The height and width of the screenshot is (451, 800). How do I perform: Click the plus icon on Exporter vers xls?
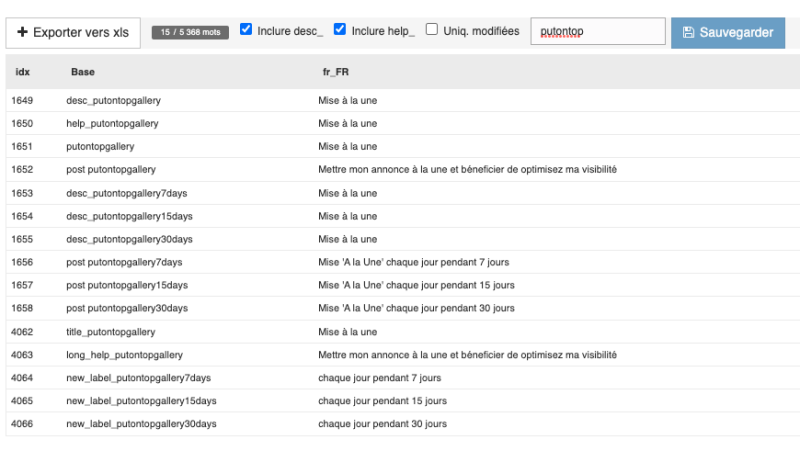(23, 32)
